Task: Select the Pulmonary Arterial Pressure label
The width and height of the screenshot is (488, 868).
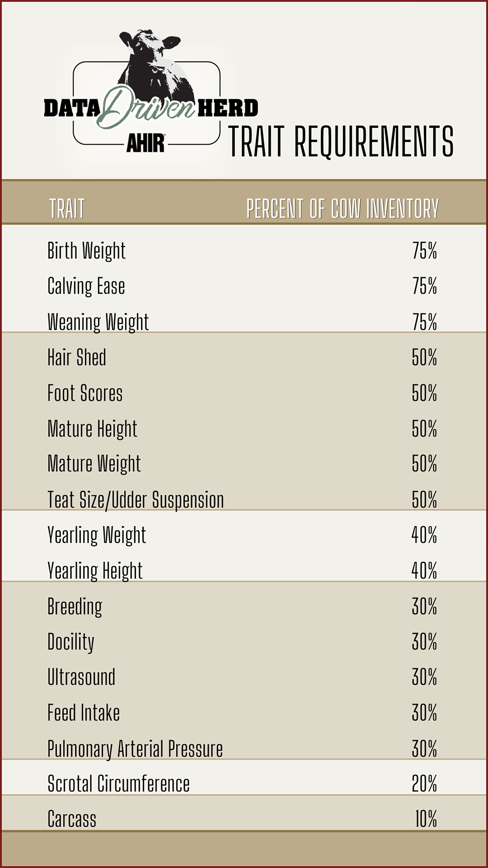Action: pyautogui.click(x=135, y=749)
